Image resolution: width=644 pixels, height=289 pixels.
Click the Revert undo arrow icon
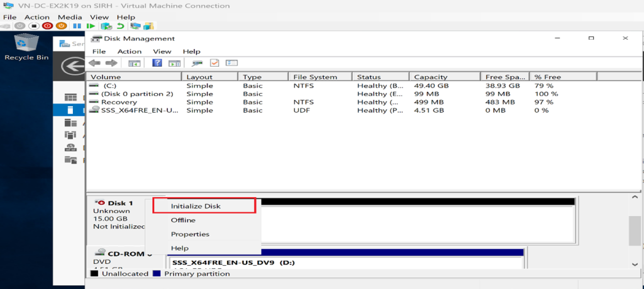[119, 26]
